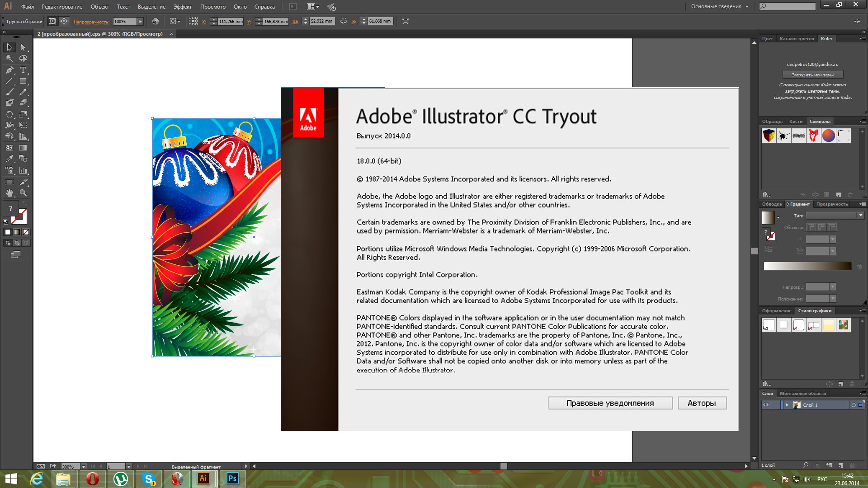Screen dimensions: 868x488
Task: Toggle the Слой 1 lock column
Action: tap(776, 405)
